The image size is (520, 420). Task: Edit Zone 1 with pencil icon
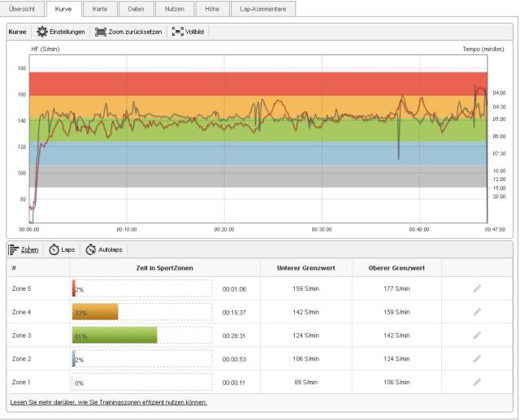coord(477,382)
